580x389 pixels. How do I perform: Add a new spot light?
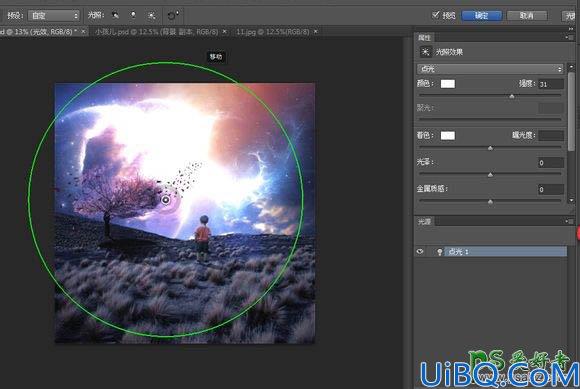coord(115,15)
